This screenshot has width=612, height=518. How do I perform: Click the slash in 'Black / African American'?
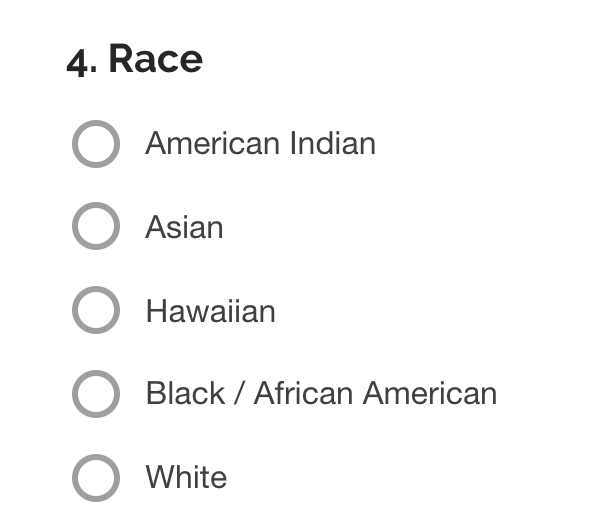point(239,394)
